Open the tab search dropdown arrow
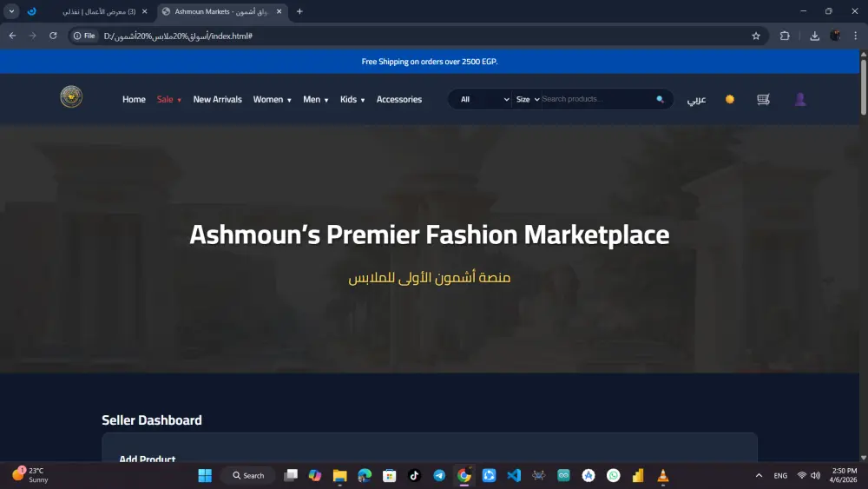The image size is (868, 489). (x=11, y=11)
